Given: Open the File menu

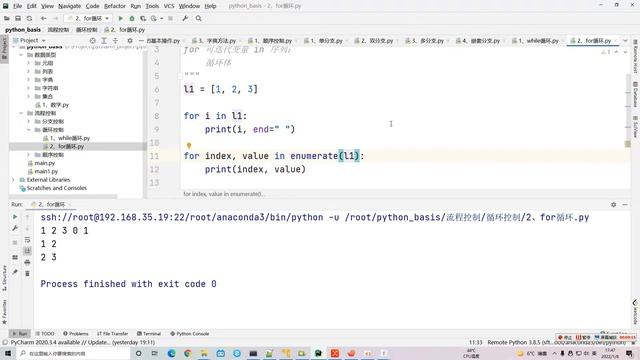Looking at the screenshot, I should pyautogui.click(x=18, y=6).
